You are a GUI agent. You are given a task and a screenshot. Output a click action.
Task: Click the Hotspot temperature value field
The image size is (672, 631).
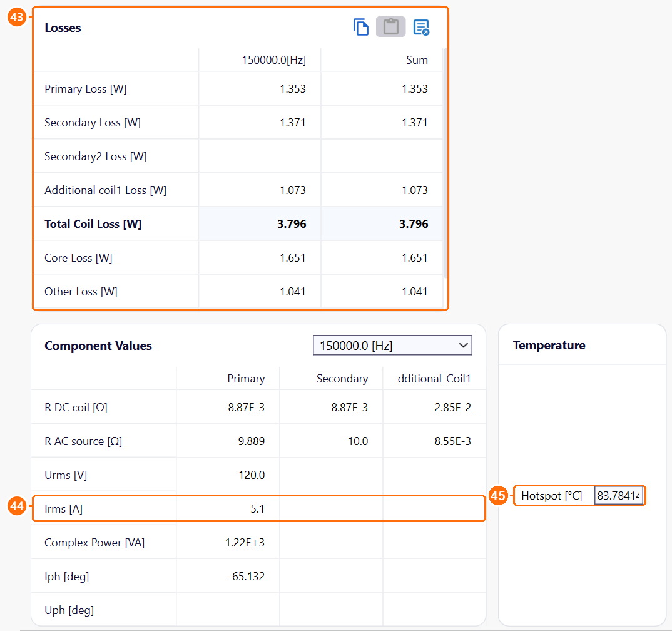coord(618,496)
